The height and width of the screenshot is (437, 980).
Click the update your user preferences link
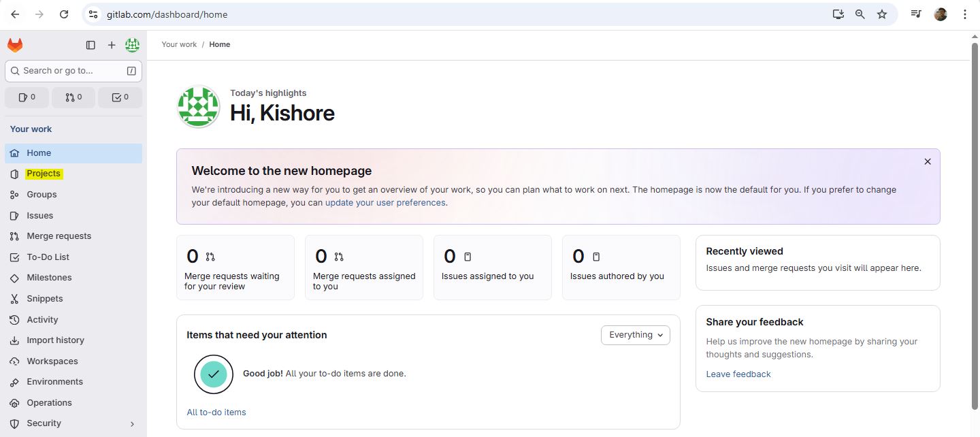(x=385, y=203)
